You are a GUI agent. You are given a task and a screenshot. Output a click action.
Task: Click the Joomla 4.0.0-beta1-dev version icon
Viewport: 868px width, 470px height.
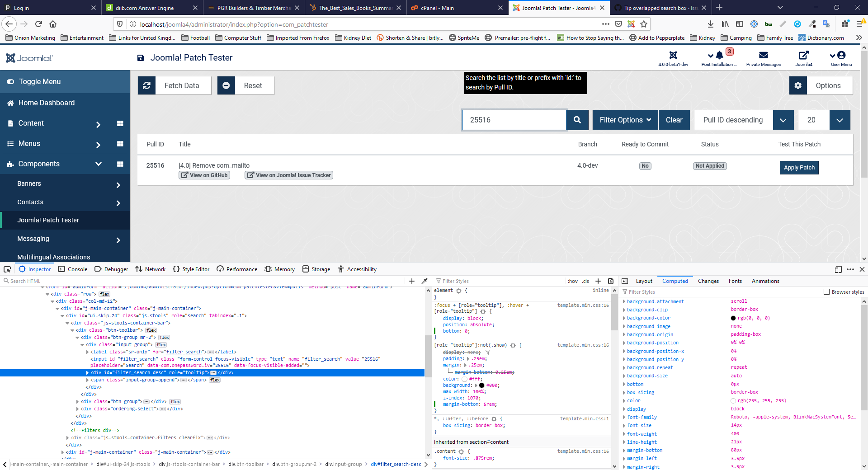[x=673, y=55]
